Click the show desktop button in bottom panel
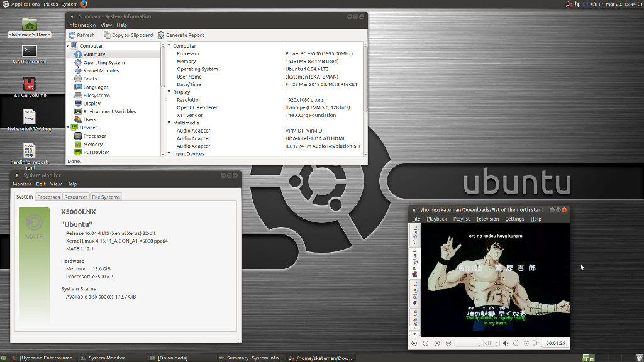Viewport: 644px width, 362px height. point(3,358)
